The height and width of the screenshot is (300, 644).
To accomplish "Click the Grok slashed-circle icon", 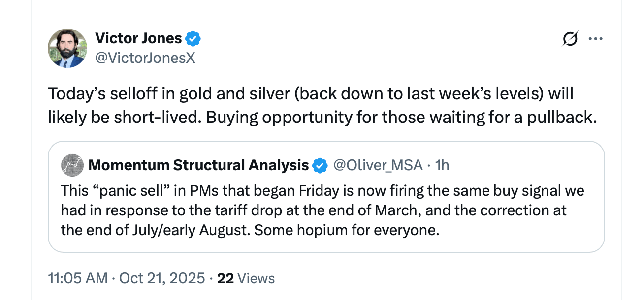I will coord(569,39).
